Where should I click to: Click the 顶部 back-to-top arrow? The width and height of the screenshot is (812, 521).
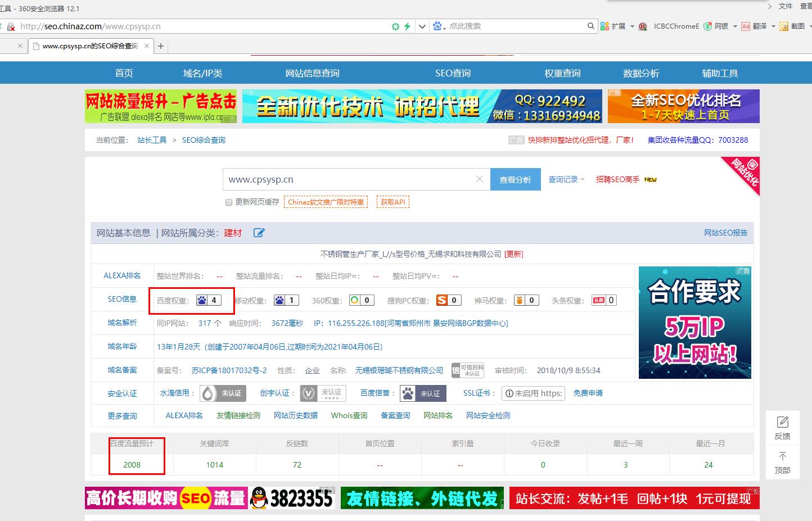tap(782, 456)
